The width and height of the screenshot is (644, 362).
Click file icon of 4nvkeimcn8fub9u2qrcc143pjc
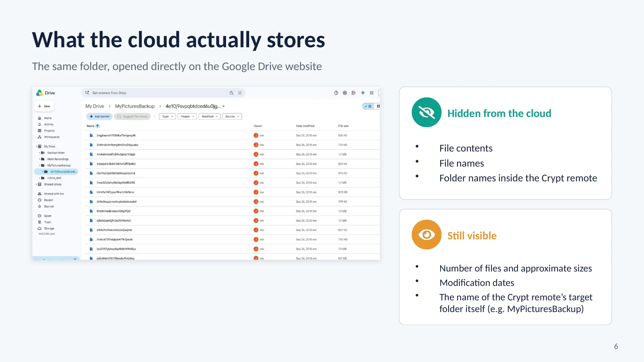click(91, 155)
